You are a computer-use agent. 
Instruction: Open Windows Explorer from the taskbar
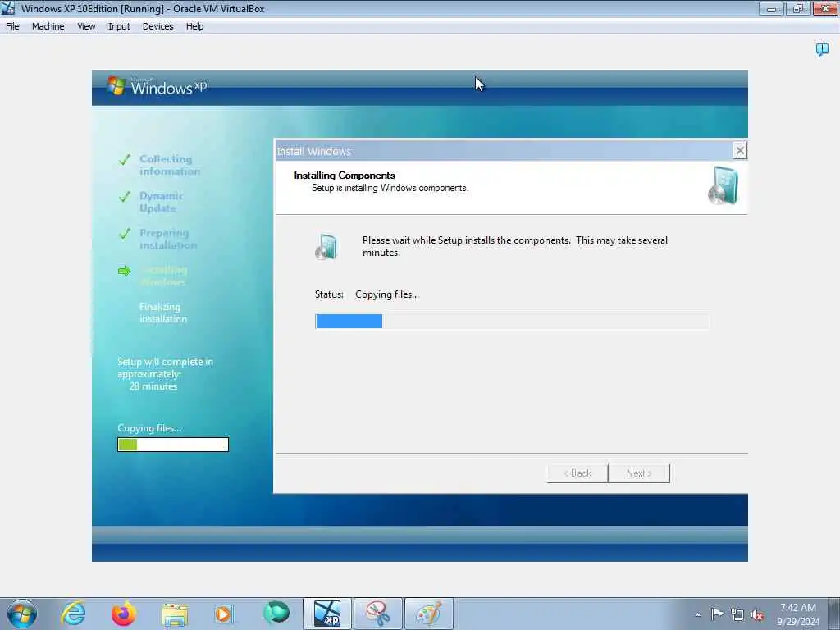coord(175,614)
